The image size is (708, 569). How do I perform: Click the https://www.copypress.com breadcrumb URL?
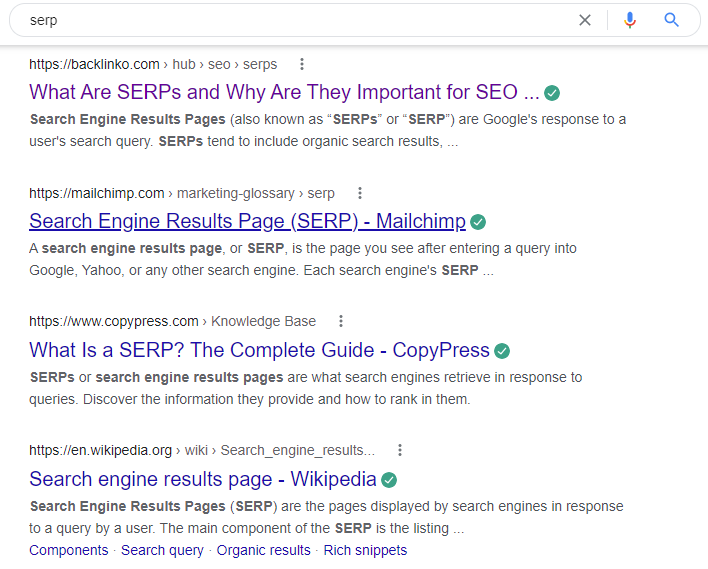coord(114,321)
